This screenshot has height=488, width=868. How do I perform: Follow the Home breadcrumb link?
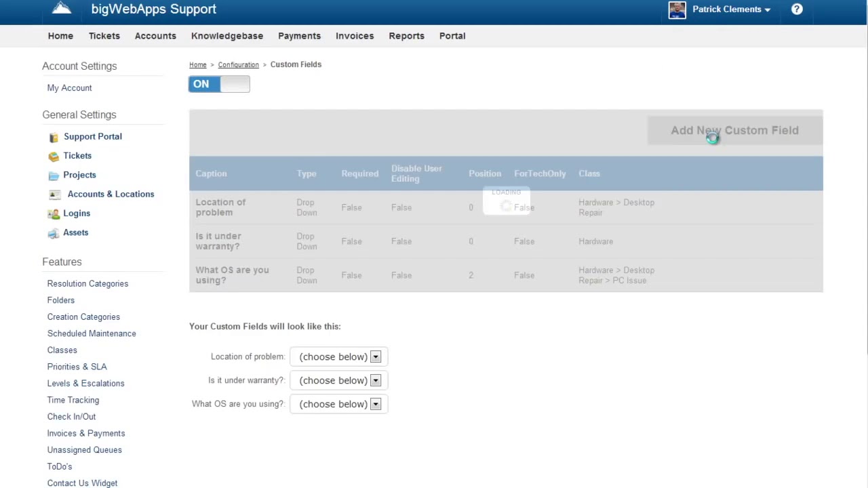[198, 65]
